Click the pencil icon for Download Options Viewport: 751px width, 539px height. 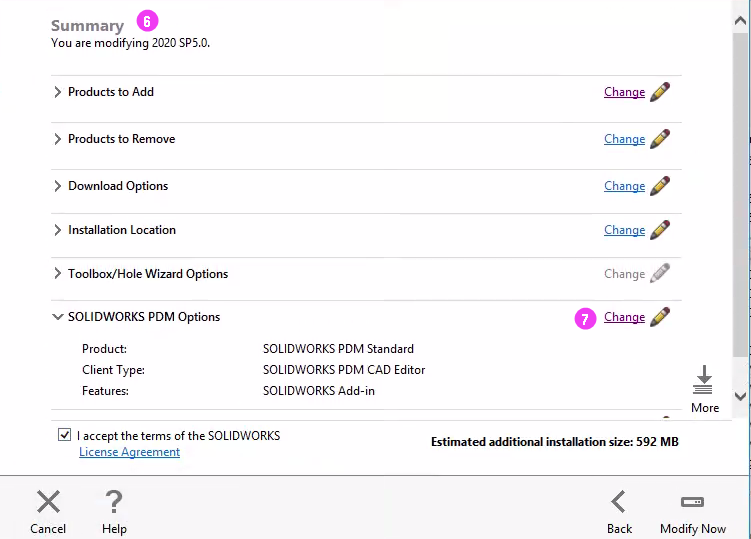(660, 185)
